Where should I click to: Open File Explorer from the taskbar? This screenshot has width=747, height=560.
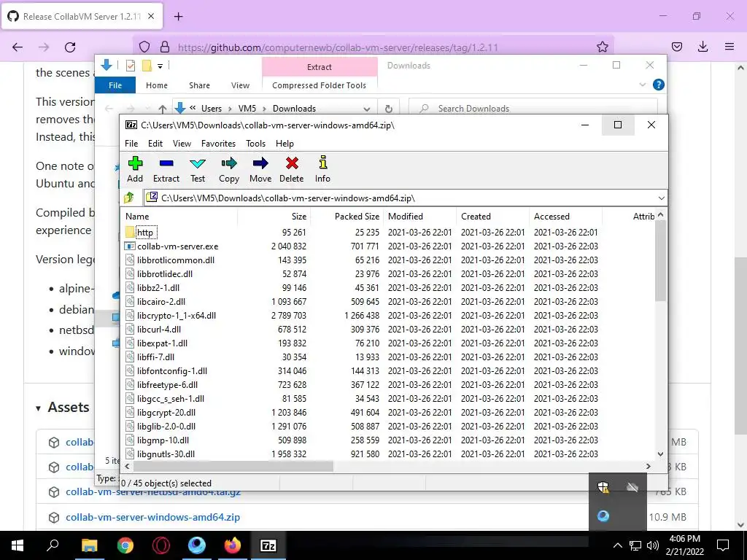[89, 545]
